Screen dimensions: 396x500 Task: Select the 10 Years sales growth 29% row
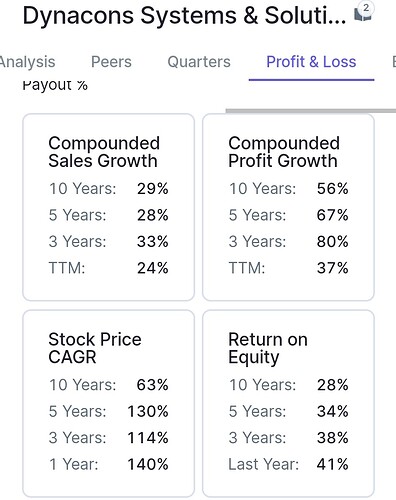click(109, 189)
